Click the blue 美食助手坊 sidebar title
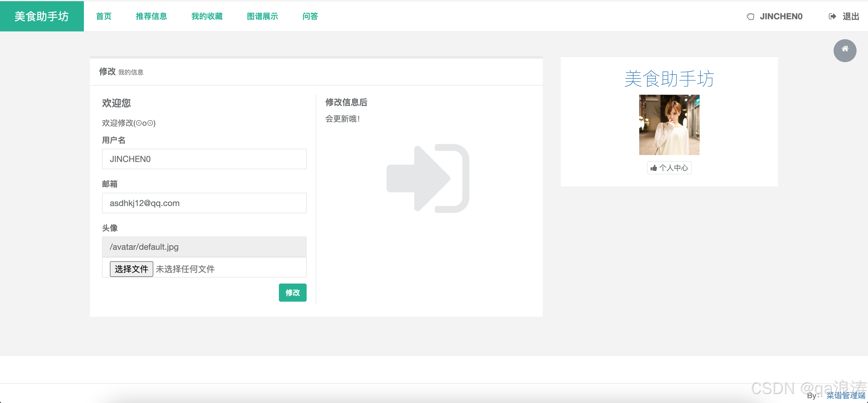 coord(669,79)
